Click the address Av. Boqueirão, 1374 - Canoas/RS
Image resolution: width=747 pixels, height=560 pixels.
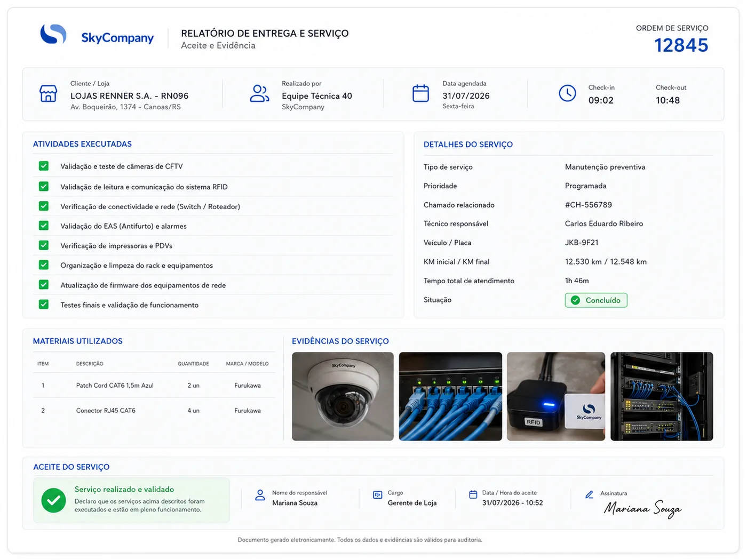[x=125, y=107]
